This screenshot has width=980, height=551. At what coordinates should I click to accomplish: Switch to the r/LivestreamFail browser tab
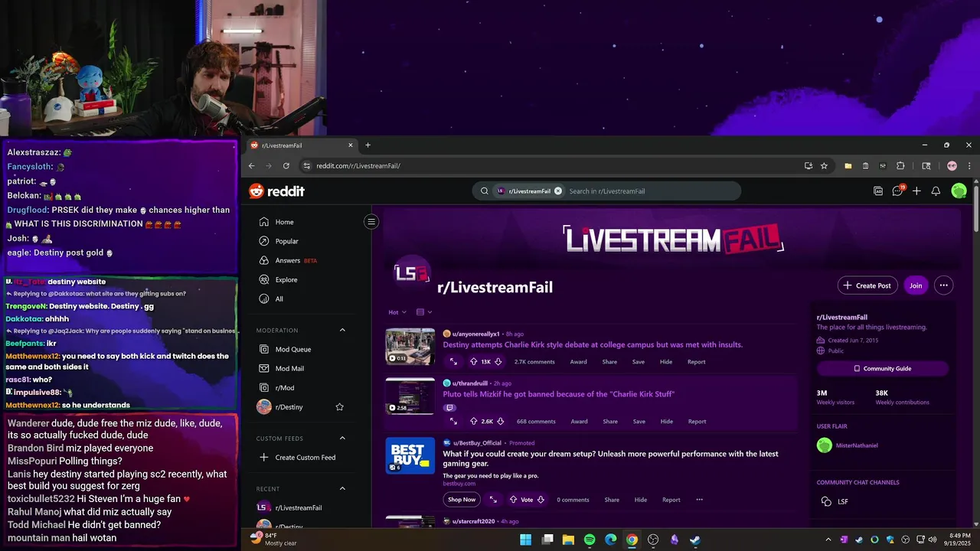click(302, 145)
